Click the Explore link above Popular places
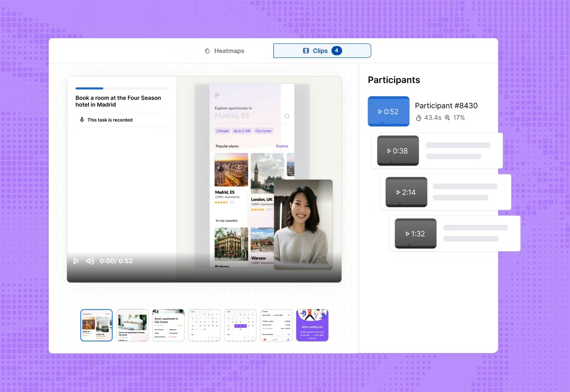This screenshot has height=392, width=570. click(282, 146)
